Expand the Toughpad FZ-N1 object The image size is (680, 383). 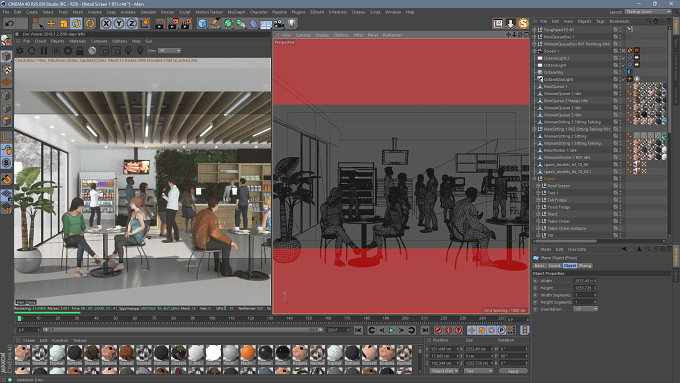pyautogui.click(x=534, y=30)
